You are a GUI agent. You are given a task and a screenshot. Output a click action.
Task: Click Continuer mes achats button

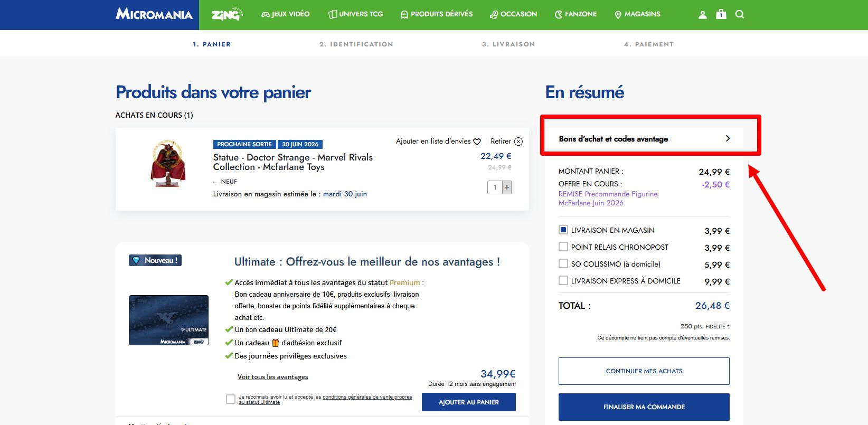pos(644,371)
